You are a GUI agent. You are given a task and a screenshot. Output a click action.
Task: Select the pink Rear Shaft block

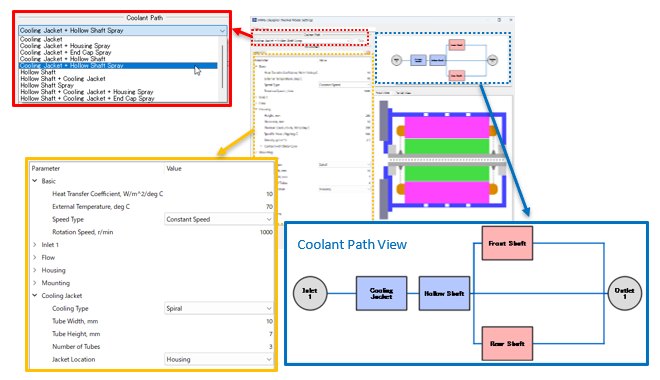507,343
